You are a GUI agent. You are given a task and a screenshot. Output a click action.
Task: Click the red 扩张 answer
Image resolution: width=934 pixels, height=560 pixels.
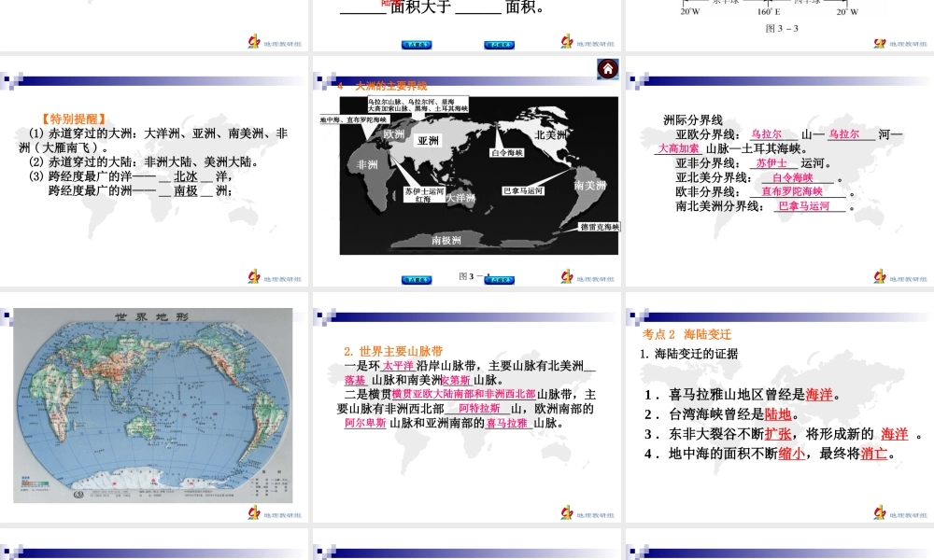coord(778,434)
